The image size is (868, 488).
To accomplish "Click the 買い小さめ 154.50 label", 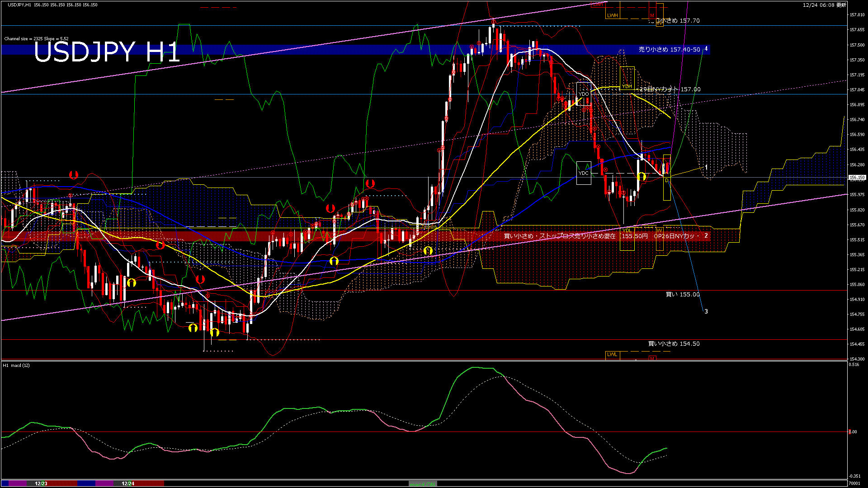I will tap(674, 344).
